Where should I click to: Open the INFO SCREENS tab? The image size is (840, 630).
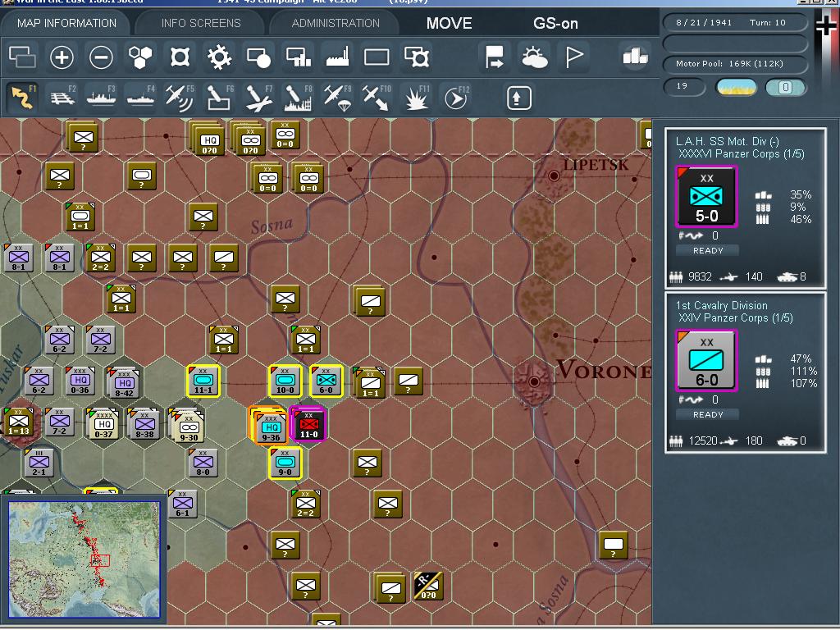pyautogui.click(x=201, y=23)
